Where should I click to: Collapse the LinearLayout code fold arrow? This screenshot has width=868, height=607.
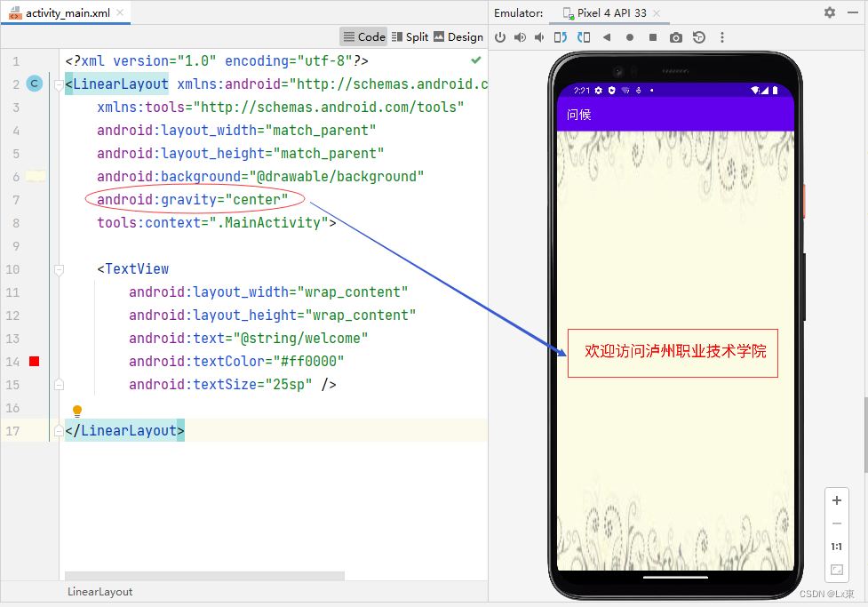coord(58,83)
